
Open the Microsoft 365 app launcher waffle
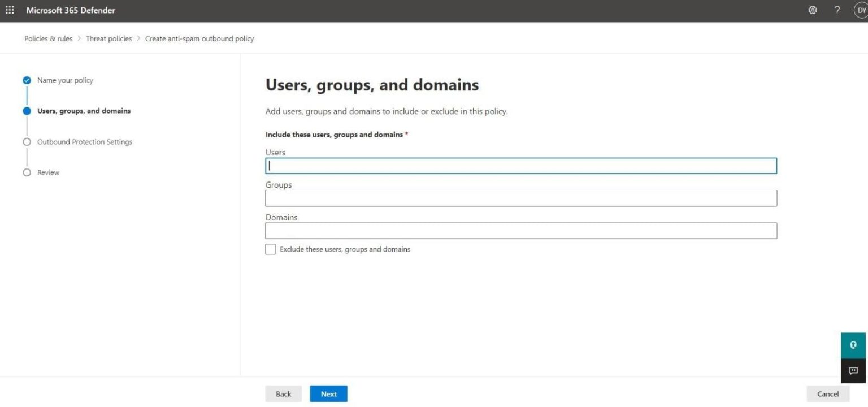click(9, 10)
